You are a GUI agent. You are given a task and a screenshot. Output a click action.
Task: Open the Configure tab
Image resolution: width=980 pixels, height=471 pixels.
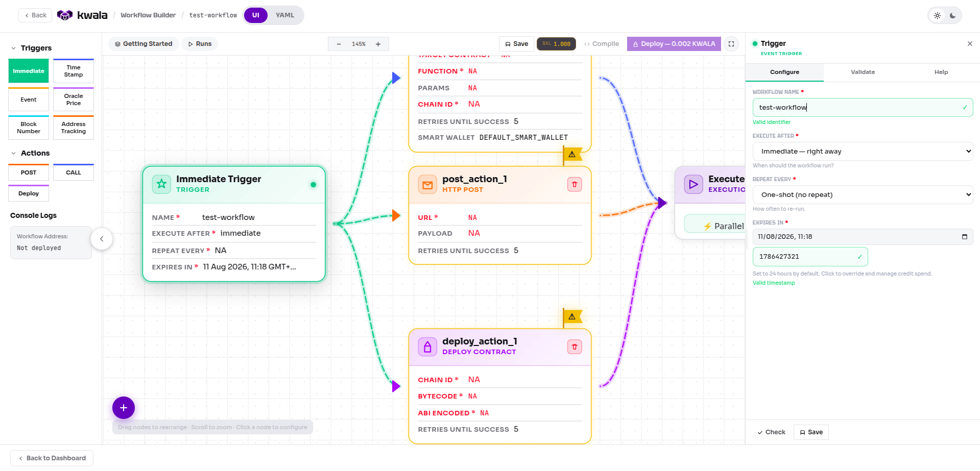click(x=784, y=72)
